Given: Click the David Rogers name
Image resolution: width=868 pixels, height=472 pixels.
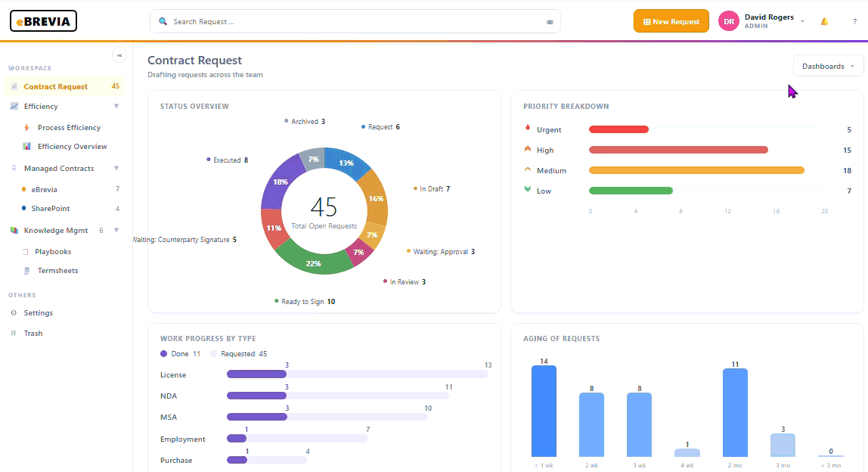Looking at the screenshot, I should 769,17.
